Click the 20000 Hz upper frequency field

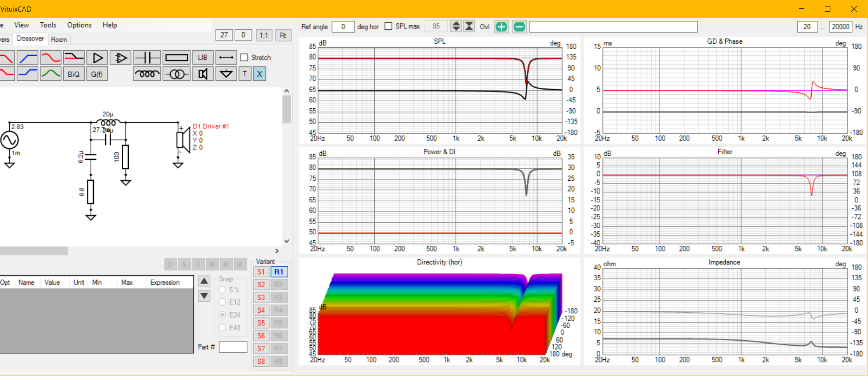(x=841, y=27)
